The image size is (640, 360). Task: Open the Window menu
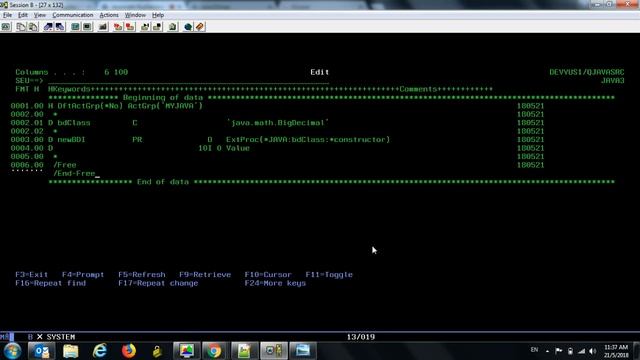(135, 15)
